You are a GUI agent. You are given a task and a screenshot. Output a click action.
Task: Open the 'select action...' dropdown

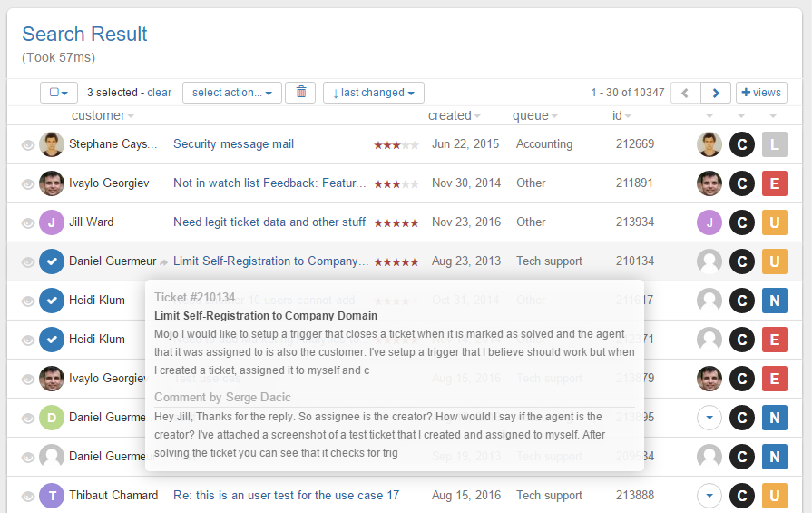pos(231,93)
